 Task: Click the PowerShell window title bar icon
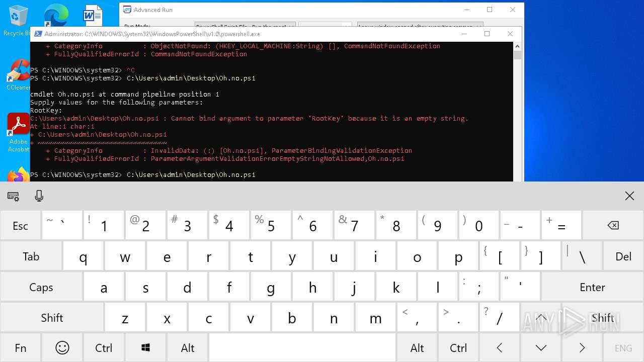point(38,34)
